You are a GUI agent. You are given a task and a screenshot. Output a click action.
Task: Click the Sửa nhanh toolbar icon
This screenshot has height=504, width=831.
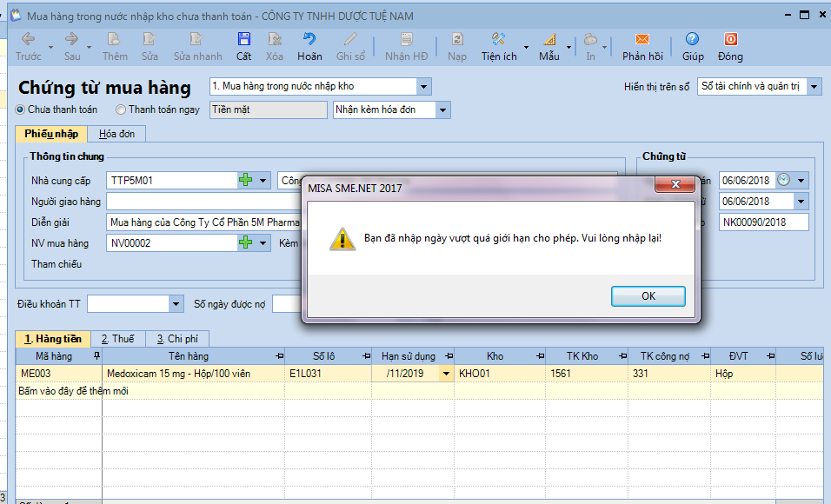(196, 39)
